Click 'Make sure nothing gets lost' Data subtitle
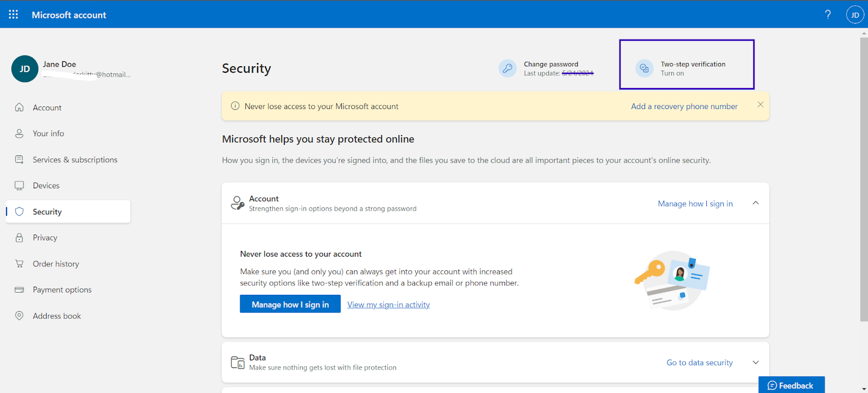Screen dimensions: 868x393 click(323, 367)
